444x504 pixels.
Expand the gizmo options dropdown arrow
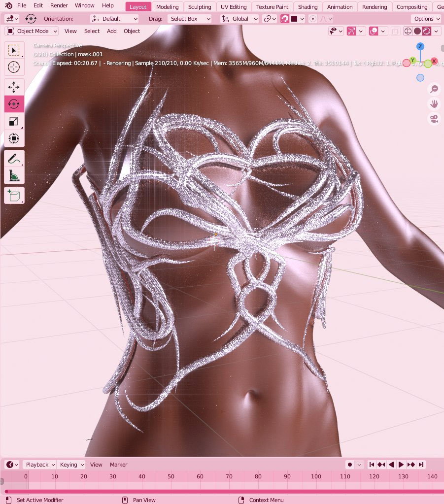tap(361, 31)
